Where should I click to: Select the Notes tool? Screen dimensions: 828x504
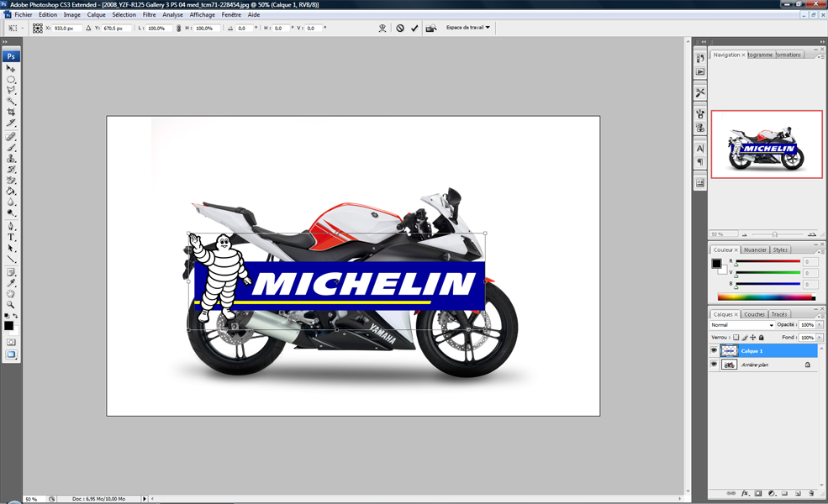(x=11, y=272)
